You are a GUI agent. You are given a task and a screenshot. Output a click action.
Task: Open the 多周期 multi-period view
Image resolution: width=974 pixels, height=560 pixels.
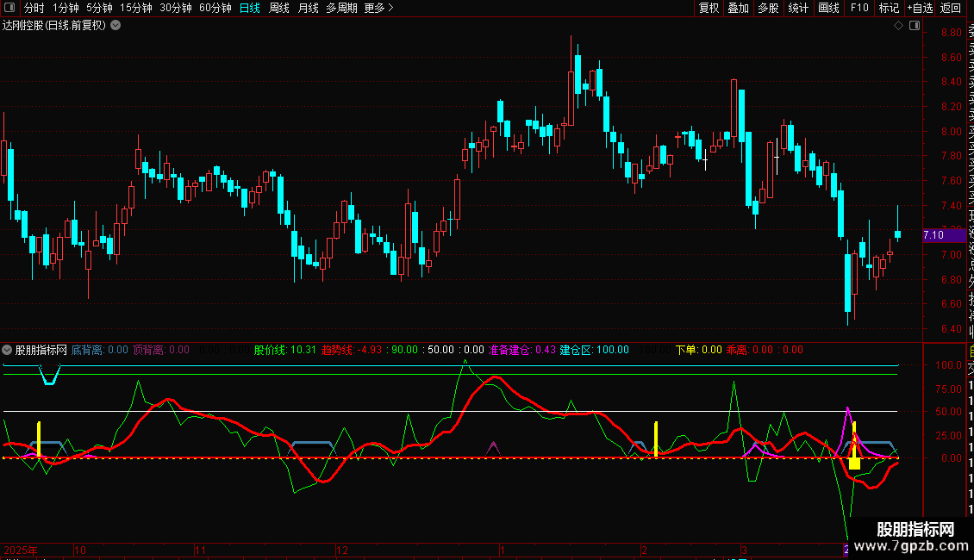tap(341, 8)
